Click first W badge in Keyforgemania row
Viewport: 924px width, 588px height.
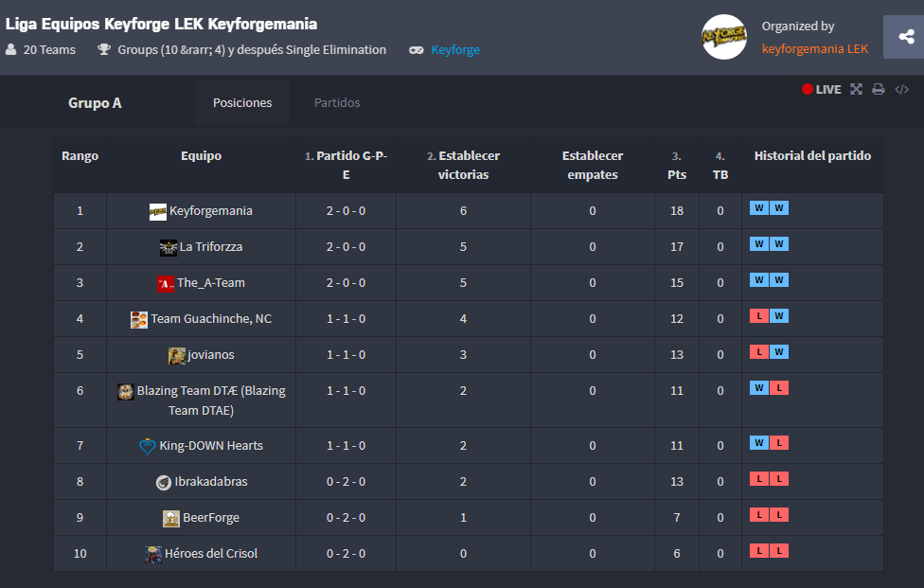(759, 208)
